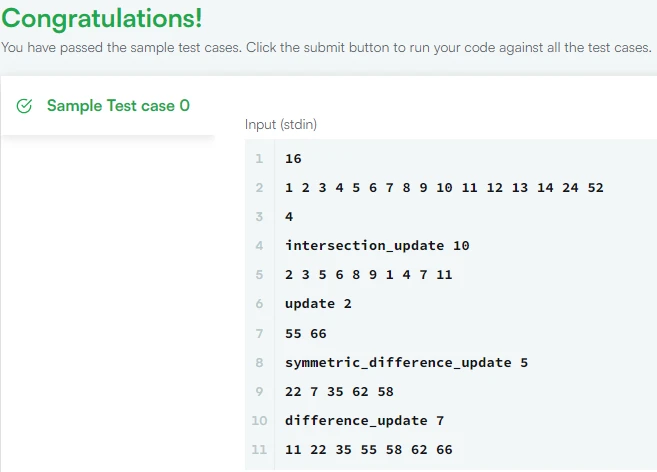Click the update 2 line
This screenshot has width=657, height=472.
(318, 304)
